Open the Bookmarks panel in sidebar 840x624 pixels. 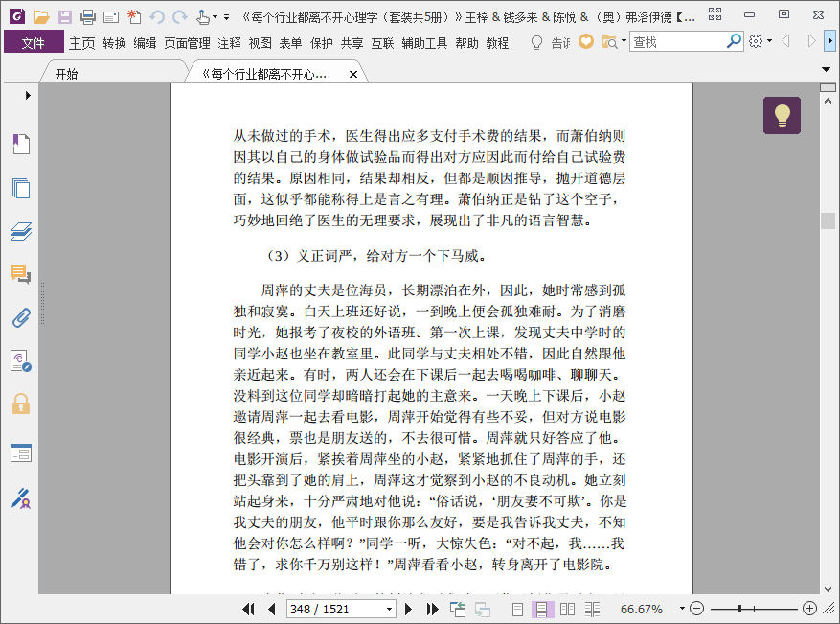click(20, 144)
